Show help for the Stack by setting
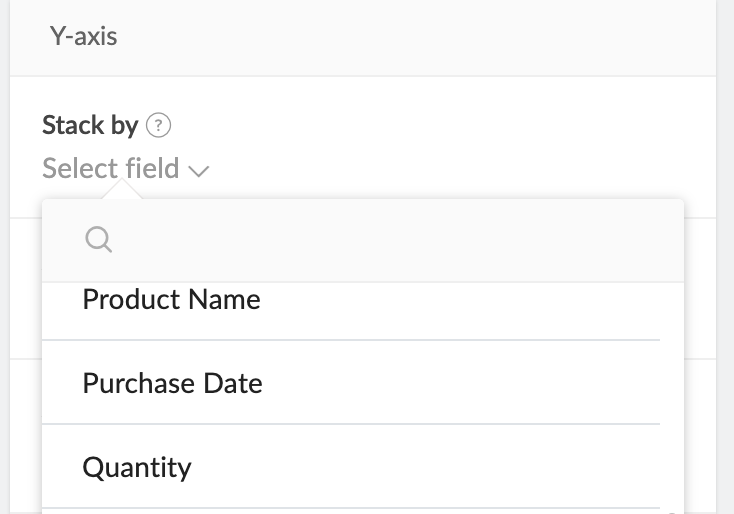This screenshot has width=734, height=514. point(159,126)
